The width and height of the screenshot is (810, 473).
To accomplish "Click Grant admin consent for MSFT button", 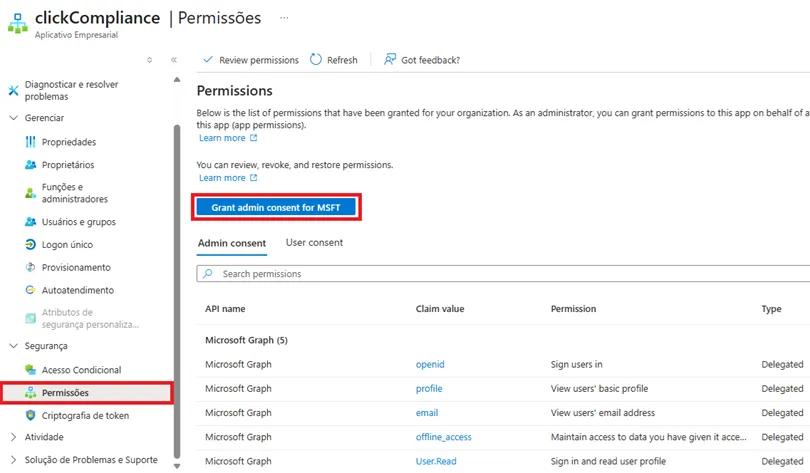I will 276,207.
